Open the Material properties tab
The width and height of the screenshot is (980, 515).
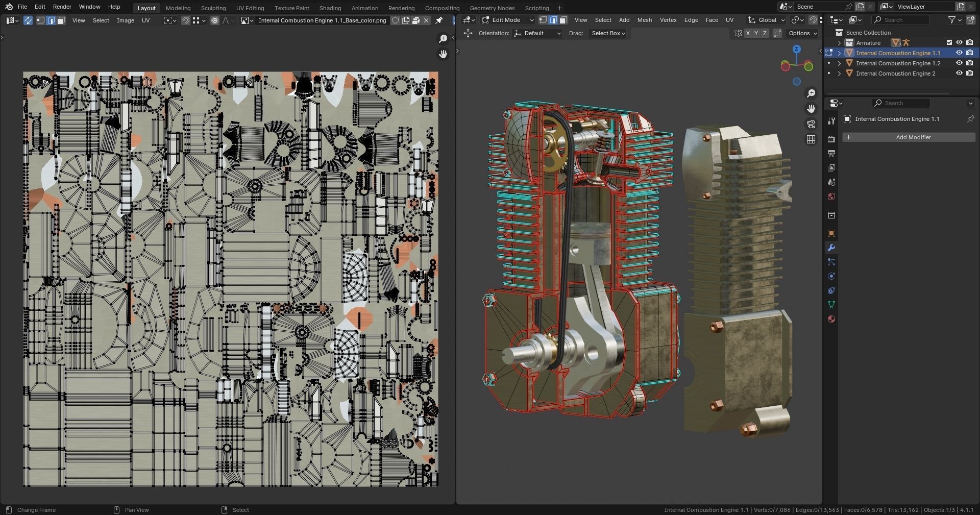pos(831,319)
